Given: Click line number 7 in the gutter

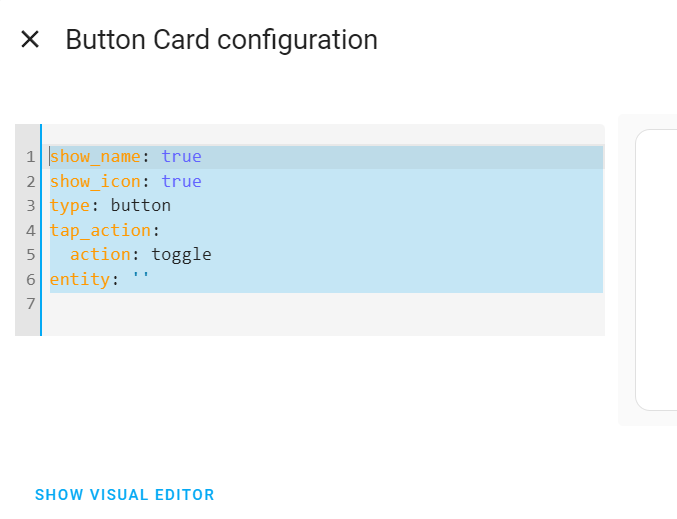Looking at the screenshot, I should (x=30, y=304).
